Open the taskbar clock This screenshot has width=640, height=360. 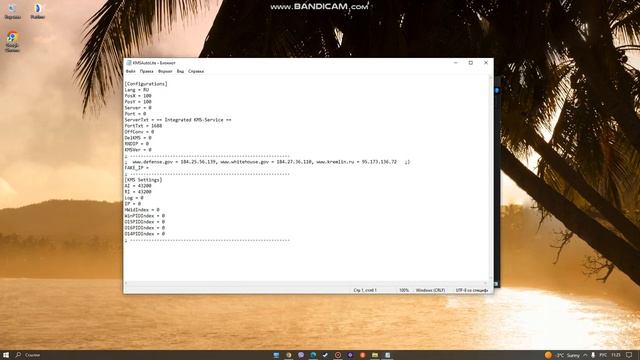pos(616,355)
